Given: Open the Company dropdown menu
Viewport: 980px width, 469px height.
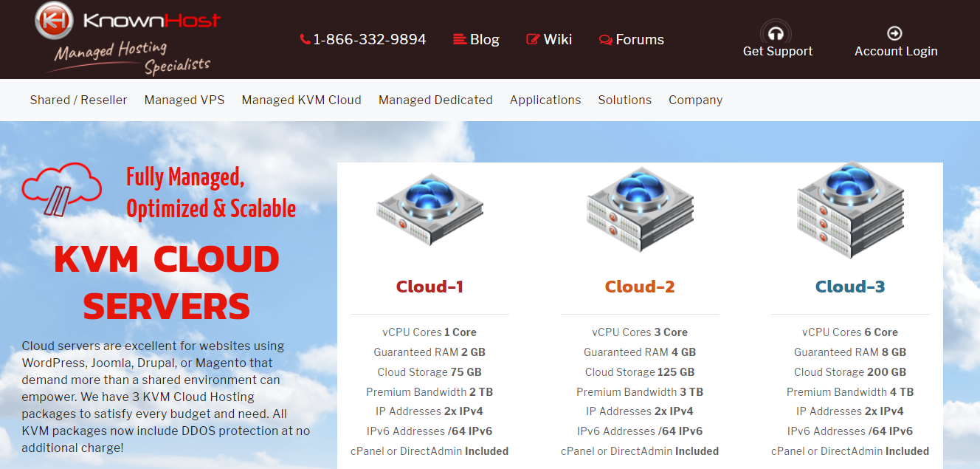Looking at the screenshot, I should point(695,100).
